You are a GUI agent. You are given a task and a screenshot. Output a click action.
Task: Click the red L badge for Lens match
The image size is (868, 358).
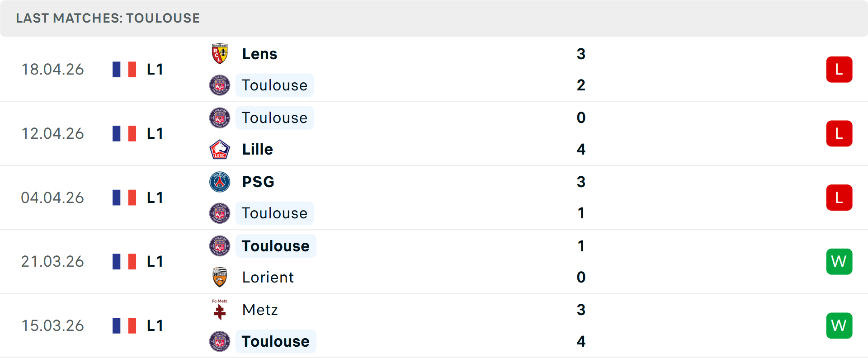pos(839,70)
